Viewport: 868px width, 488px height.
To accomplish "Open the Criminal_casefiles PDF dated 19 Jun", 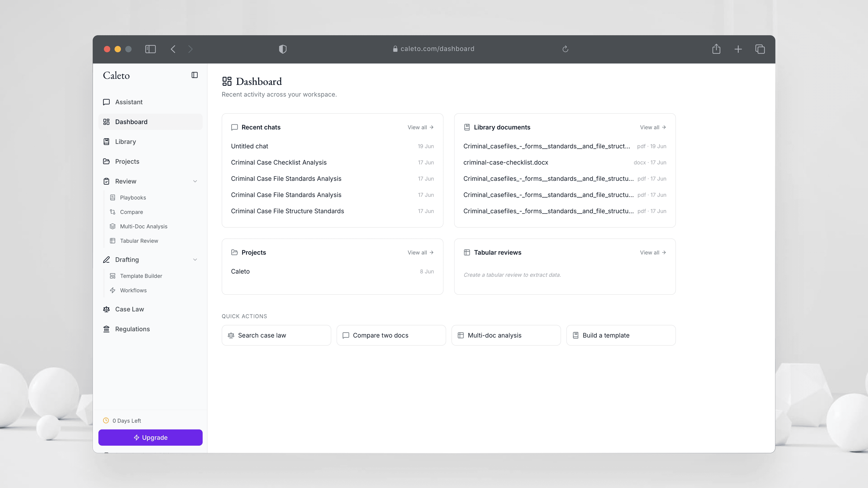I will pyautogui.click(x=565, y=146).
